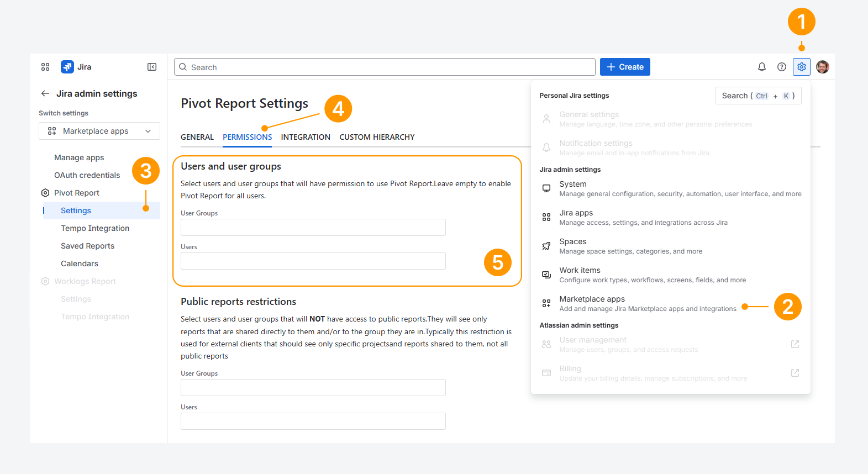Click the Users and user groups heading
Viewport: 868px width, 474px height.
coord(231,166)
